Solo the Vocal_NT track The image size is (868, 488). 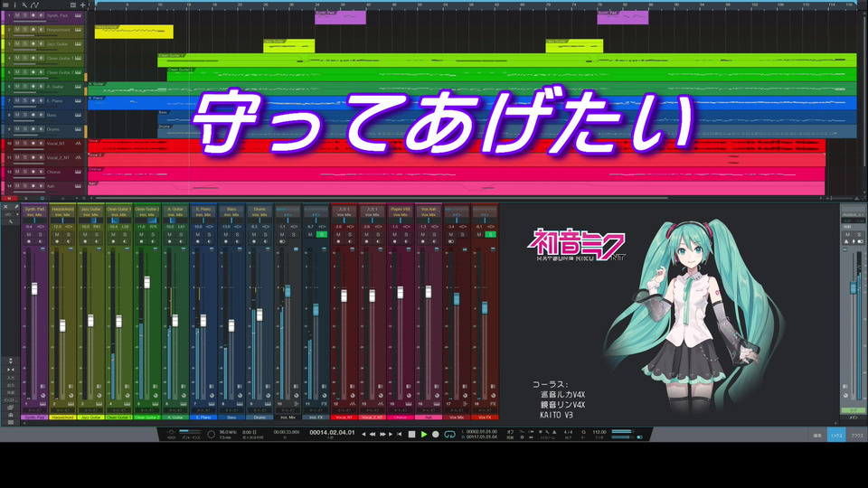[x=25, y=144]
